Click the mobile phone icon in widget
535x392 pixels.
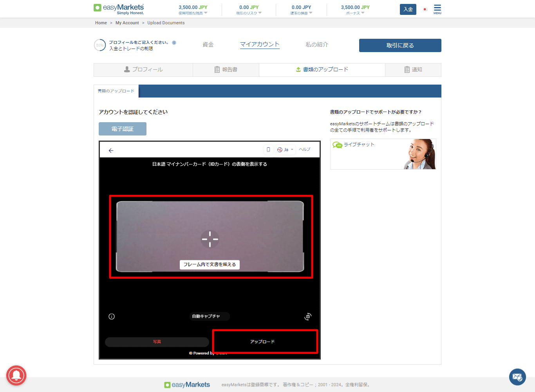pyautogui.click(x=268, y=150)
